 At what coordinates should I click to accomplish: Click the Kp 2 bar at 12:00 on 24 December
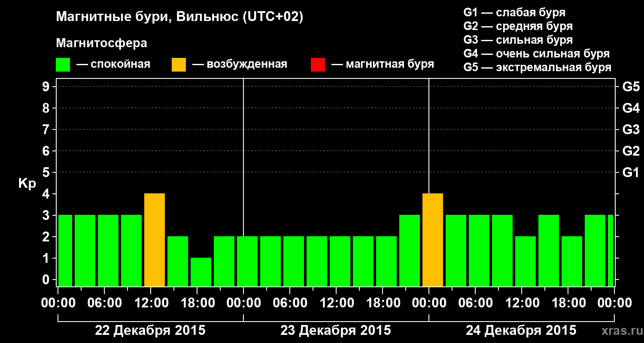click(526, 262)
